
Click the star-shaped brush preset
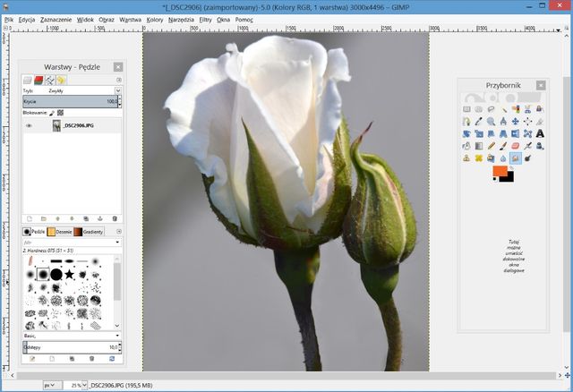(70, 274)
